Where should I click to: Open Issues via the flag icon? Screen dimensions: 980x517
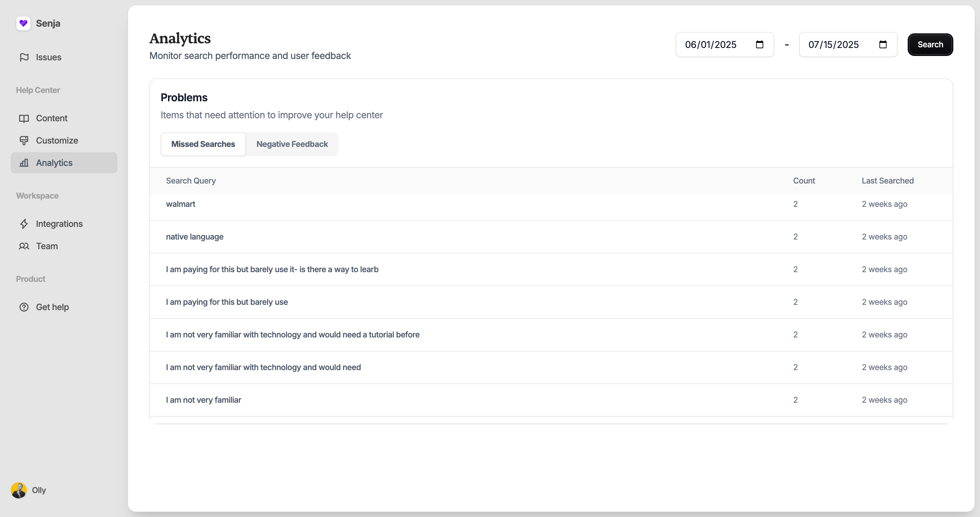tap(24, 57)
